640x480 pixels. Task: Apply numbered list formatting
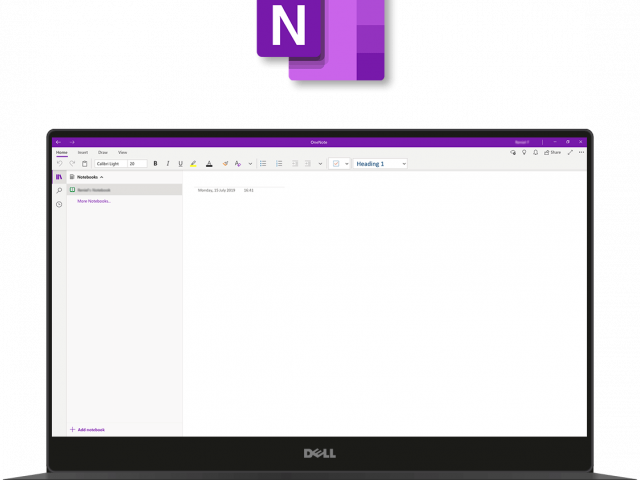coord(279,163)
